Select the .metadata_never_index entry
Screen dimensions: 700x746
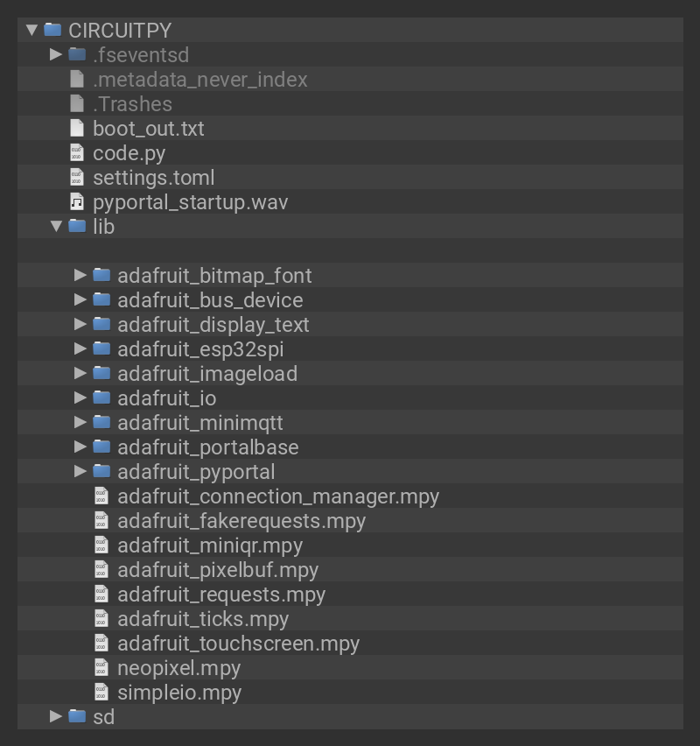pyautogui.click(x=199, y=80)
